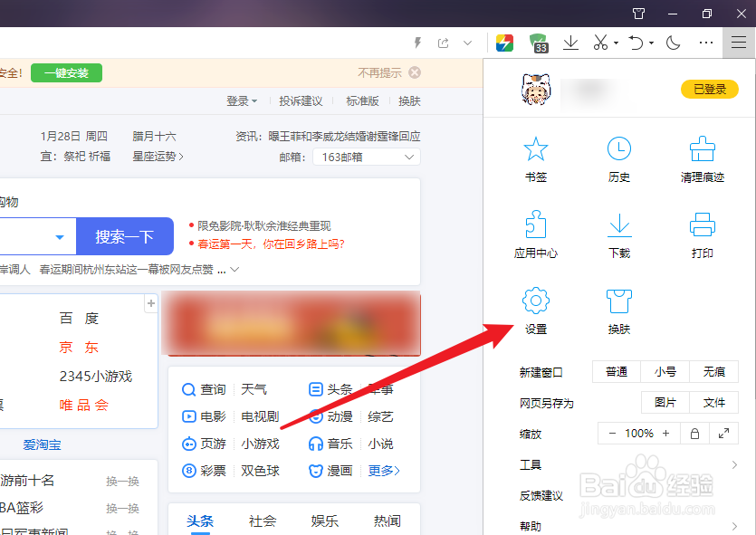Click the user avatar in menu panel

(536, 89)
